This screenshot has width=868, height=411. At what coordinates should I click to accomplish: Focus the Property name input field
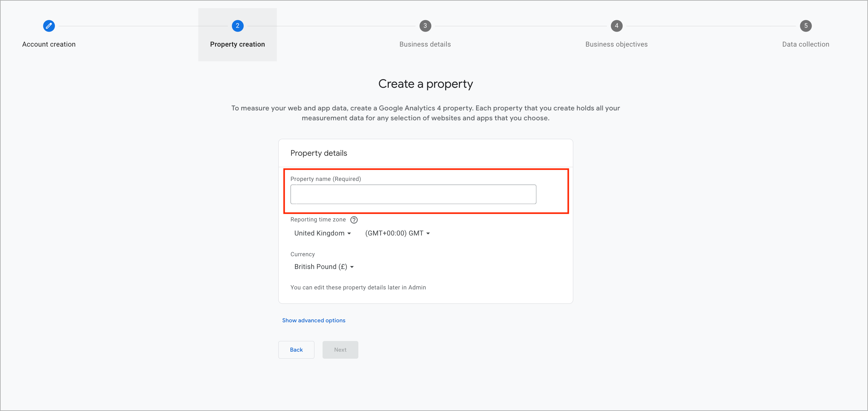pyautogui.click(x=413, y=194)
